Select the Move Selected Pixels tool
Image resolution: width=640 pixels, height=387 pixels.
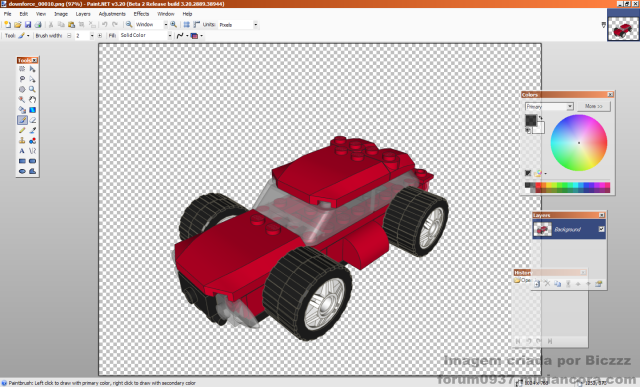32,69
